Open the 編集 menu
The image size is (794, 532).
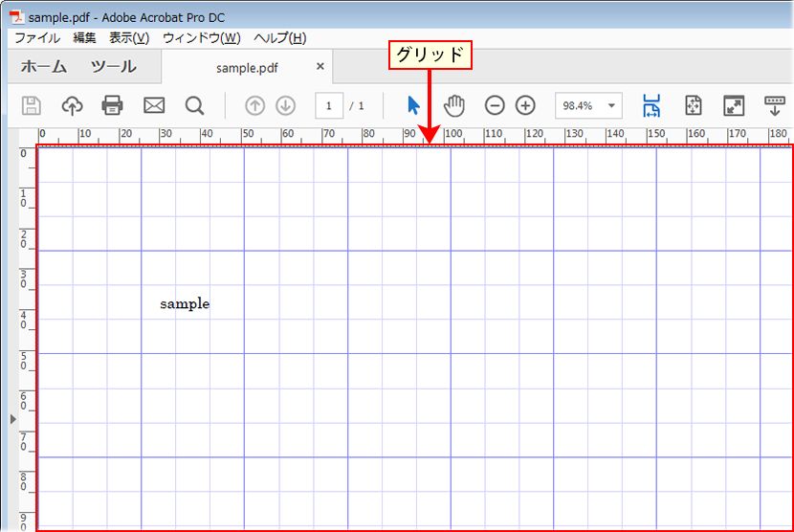tap(84, 38)
